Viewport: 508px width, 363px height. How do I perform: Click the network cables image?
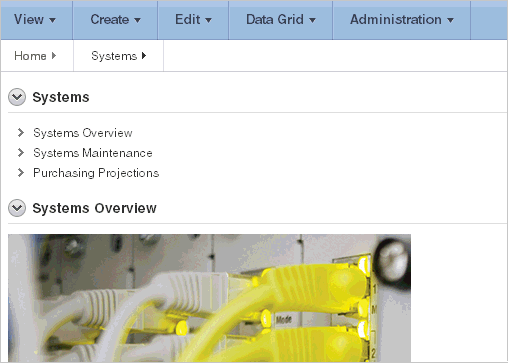[209, 298]
